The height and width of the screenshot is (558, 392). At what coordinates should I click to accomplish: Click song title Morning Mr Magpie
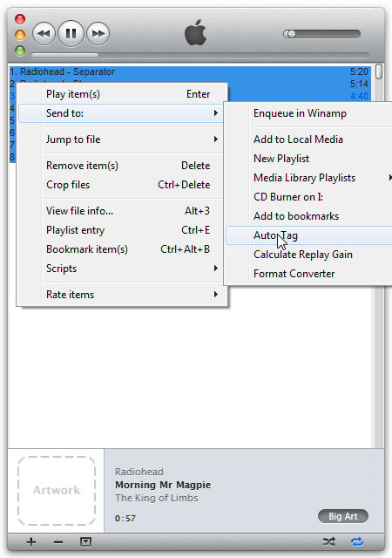[x=163, y=485]
